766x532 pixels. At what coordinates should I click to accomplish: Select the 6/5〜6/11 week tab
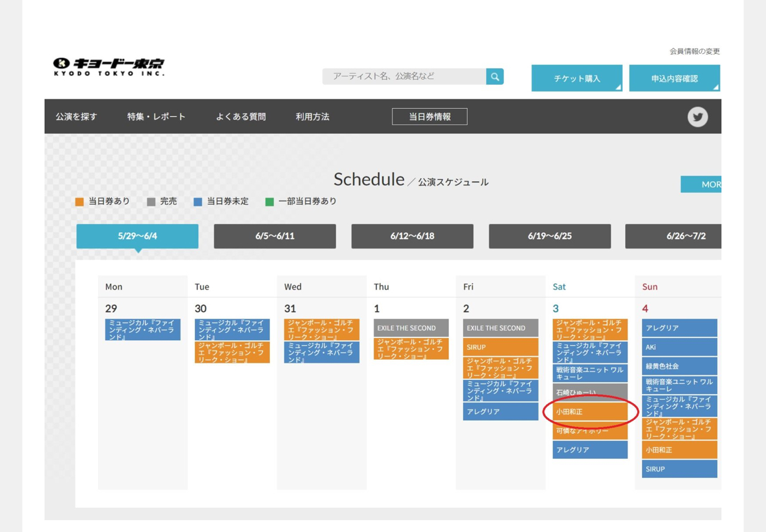click(275, 236)
